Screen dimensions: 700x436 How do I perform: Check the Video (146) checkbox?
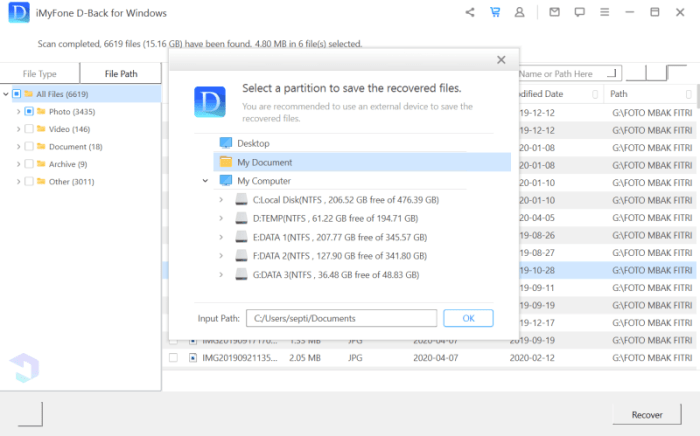point(29,129)
